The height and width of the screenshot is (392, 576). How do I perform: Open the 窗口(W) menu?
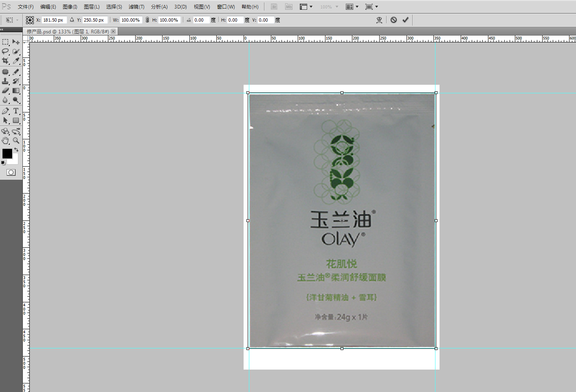226,7
